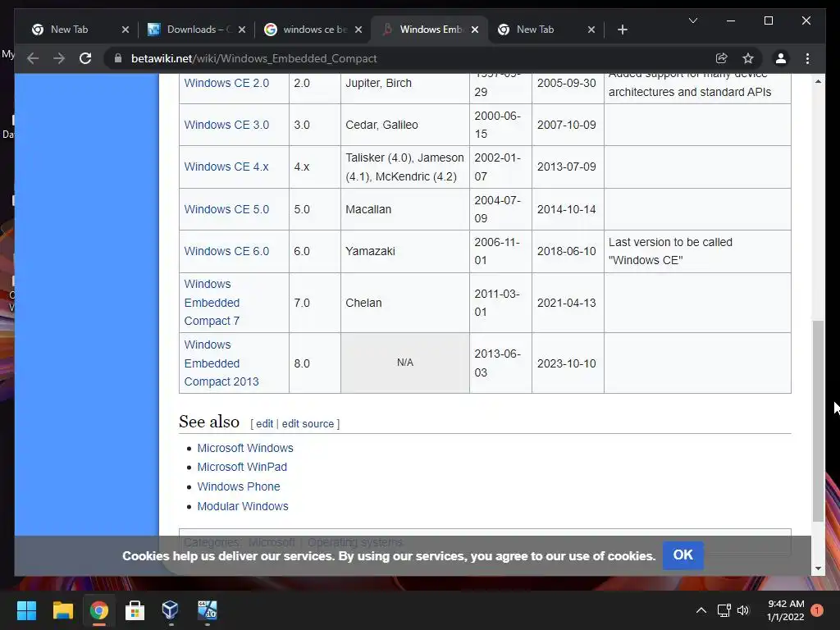Click the N/A codename cell
Image resolution: width=840 pixels, height=630 pixels.
[x=405, y=363]
